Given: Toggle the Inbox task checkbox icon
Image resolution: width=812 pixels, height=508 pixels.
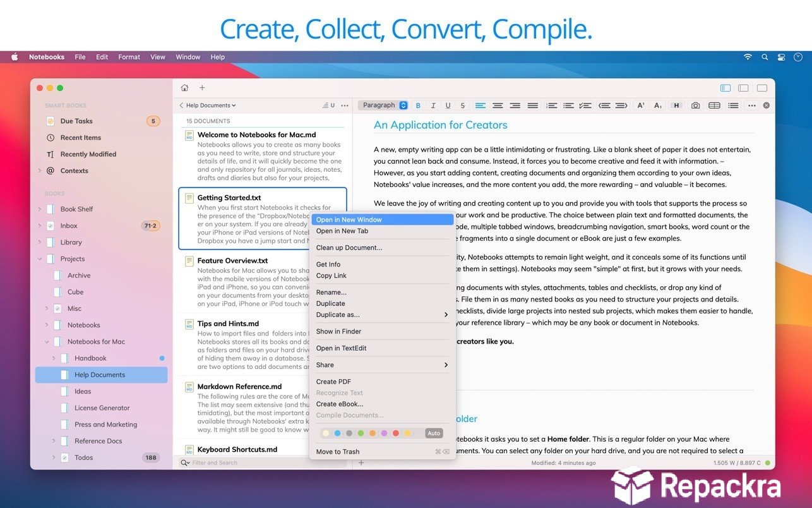Looking at the screenshot, I should (x=51, y=226).
